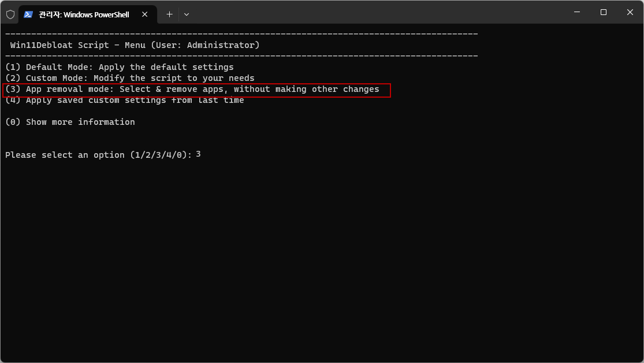The height and width of the screenshot is (363, 644).
Task: Click the shield icon in the title bar
Action: pyautogui.click(x=10, y=14)
